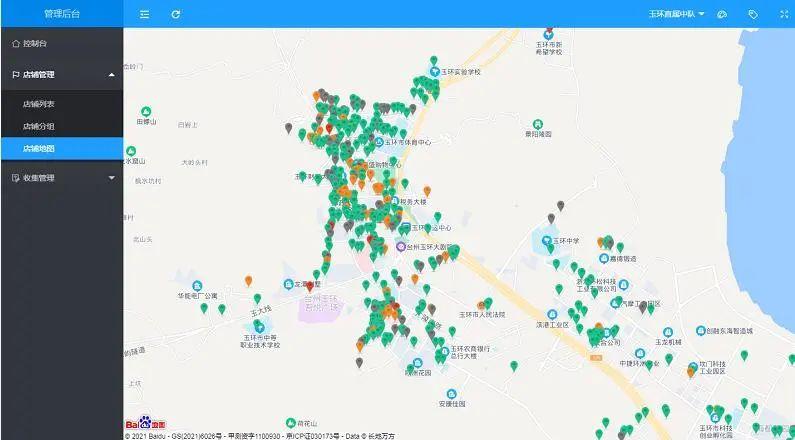Click the refresh icon in top bar
This screenshot has width=795, height=440.
(176, 14)
